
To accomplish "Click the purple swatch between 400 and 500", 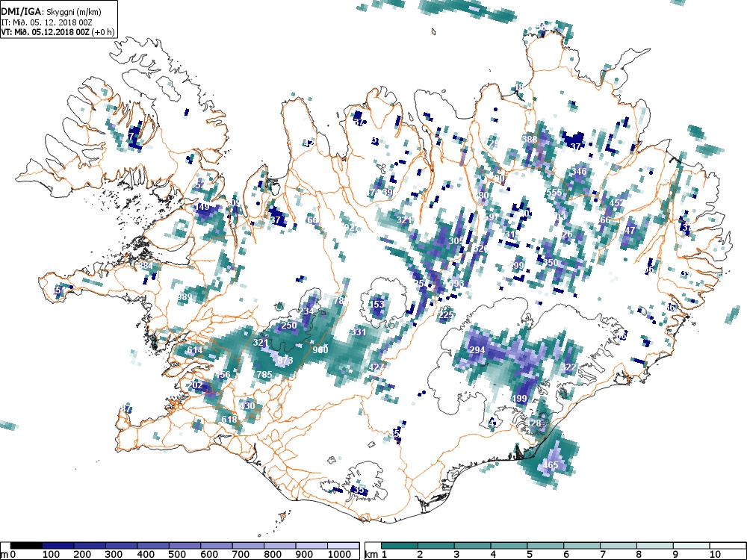I will click(153, 546).
